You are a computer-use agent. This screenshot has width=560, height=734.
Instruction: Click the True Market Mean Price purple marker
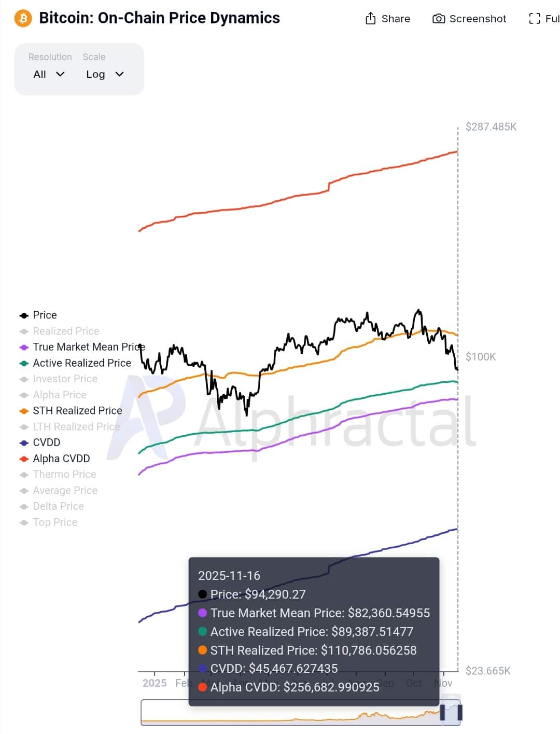[x=23, y=347]
